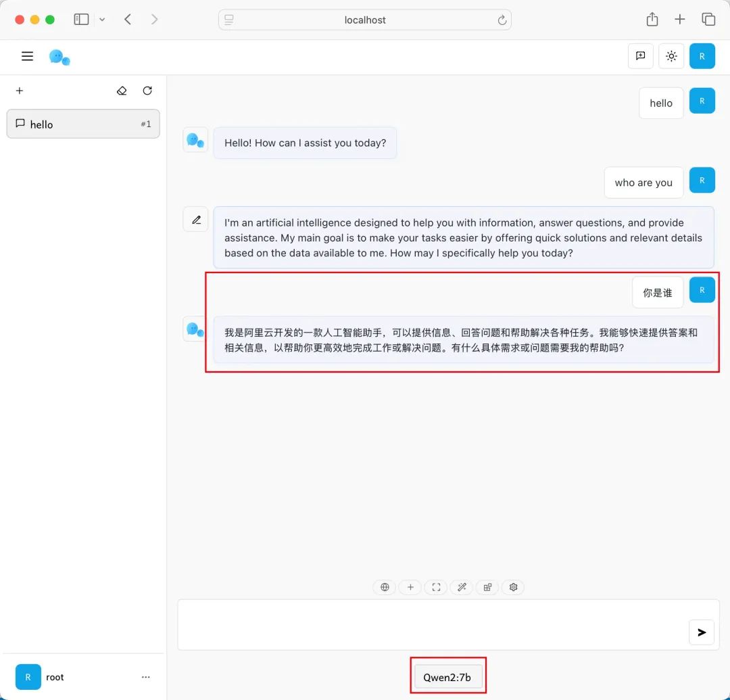The image size is (730, 700).
Task: Click the user's "hello" message bubble
Action: 661,103
